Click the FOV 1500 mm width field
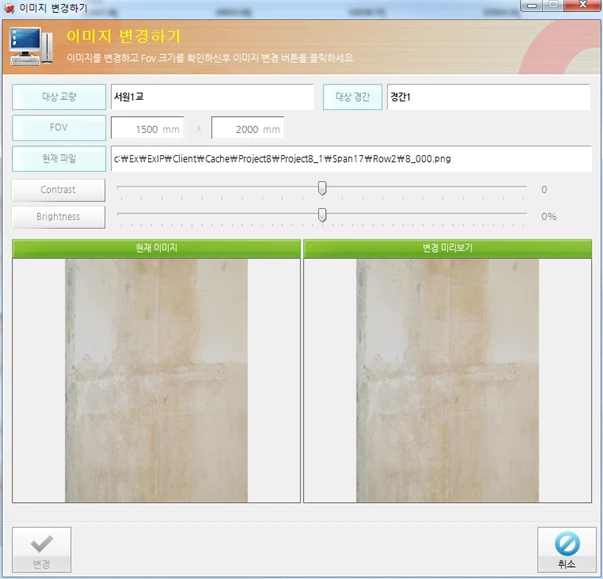Viewport: 603px width, 579px height. pos(147,128)
